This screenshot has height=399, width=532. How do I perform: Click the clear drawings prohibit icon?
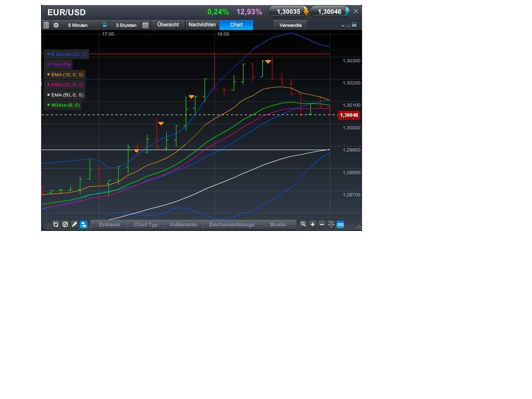pyautogui.click(x=65, y=224)
